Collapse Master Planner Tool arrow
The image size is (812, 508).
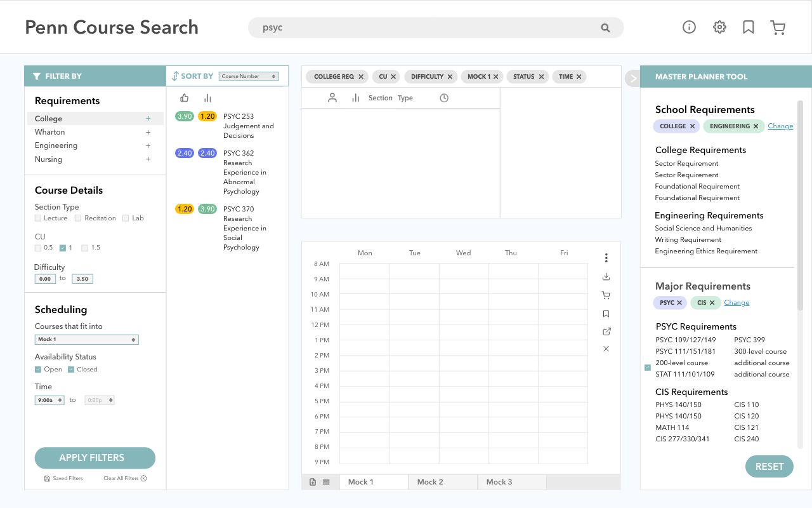pyautogui.click(x=632, y=77)
